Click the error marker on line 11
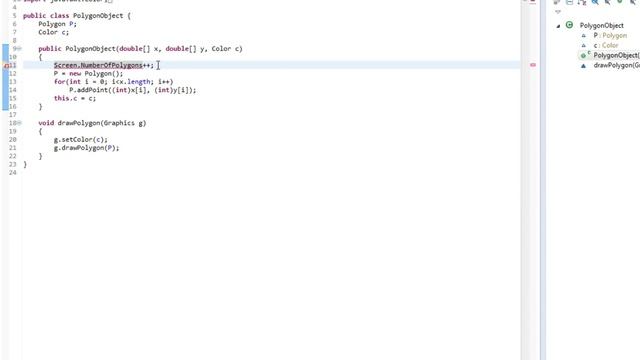This screenshot has height=360, width=640. tap(6, 65)
